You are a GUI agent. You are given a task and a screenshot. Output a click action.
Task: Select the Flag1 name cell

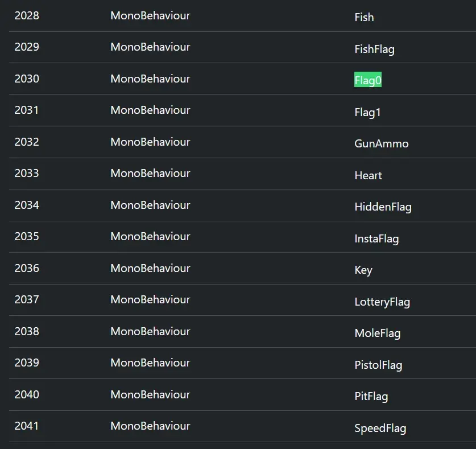coord(367,112)
